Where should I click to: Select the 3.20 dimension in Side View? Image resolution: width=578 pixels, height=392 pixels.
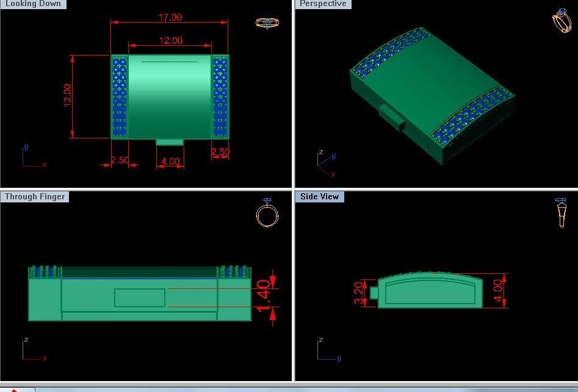coord(358,293)
